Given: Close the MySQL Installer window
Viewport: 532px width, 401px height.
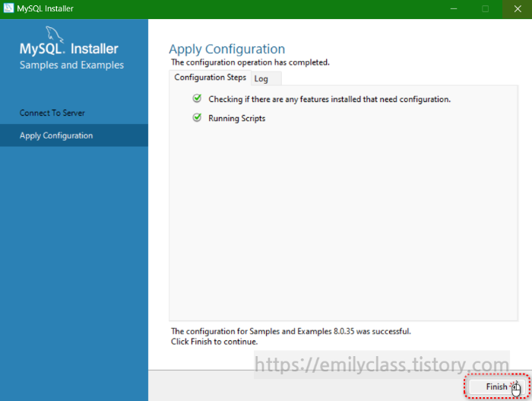Looking at the screenshot, I should tap(517, 9).
